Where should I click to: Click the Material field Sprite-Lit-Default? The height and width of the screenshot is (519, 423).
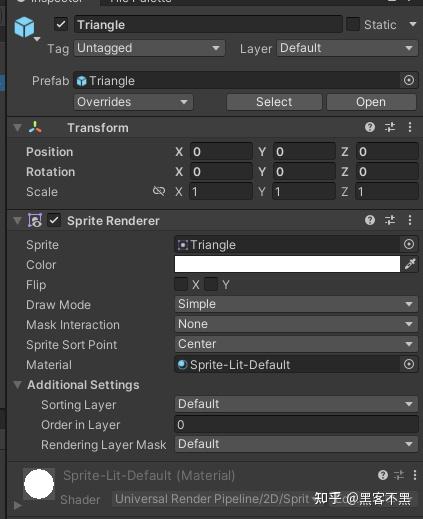pyautogui.click(x=287, y=365)
